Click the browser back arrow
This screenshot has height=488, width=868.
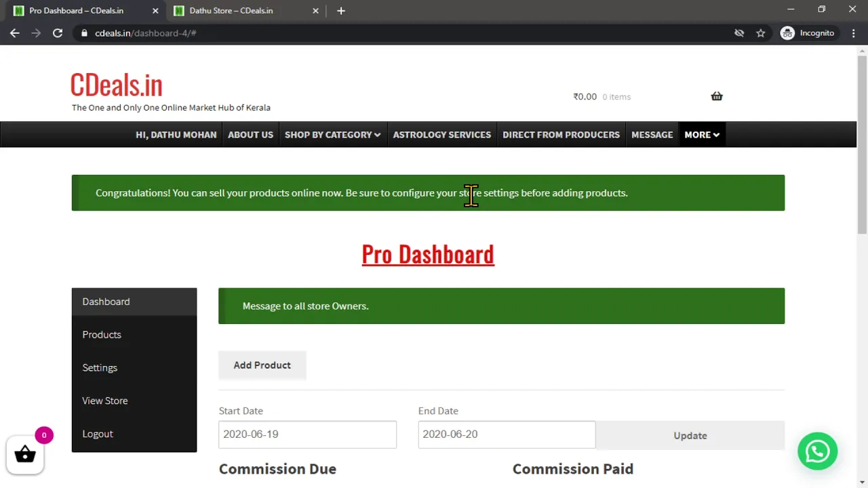pyautogui.click(x=15, y=33)
